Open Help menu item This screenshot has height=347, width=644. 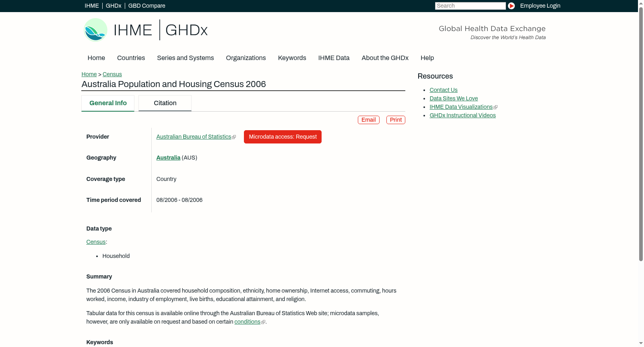tap(427, 58)
